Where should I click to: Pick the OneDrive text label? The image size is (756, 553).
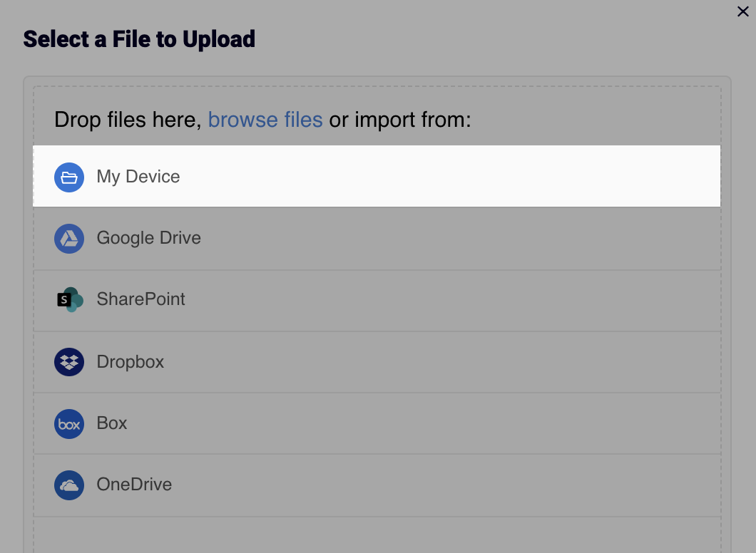point(134,485)
